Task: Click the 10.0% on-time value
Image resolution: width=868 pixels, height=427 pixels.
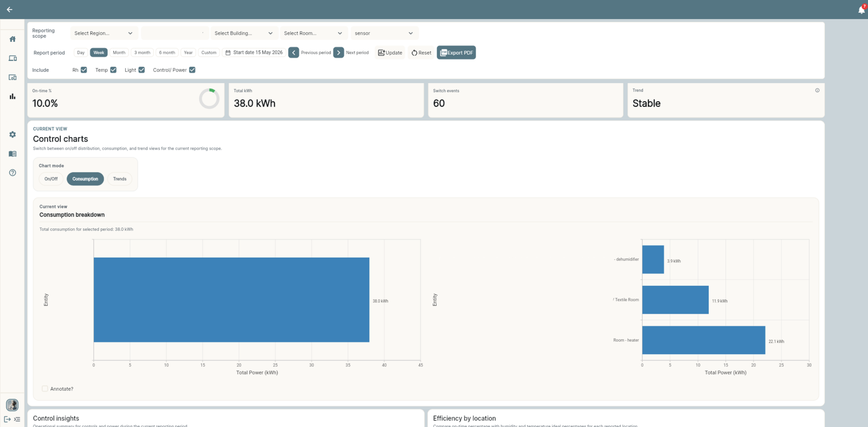Action: point(45,103)
